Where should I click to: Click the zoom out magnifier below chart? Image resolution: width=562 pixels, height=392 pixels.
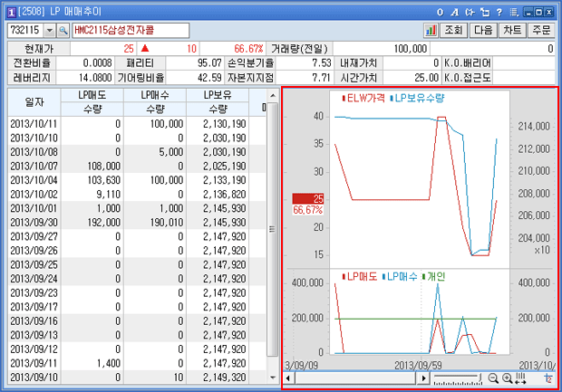[x=493, y=378]
